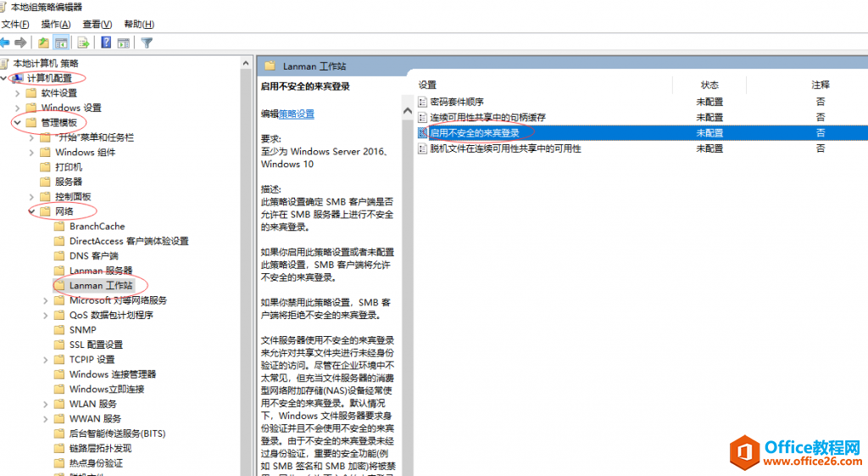868x476 pixels.
Task: Expand the Microsoft 对等网络服务 node arrow
Action: click(46, 300)
